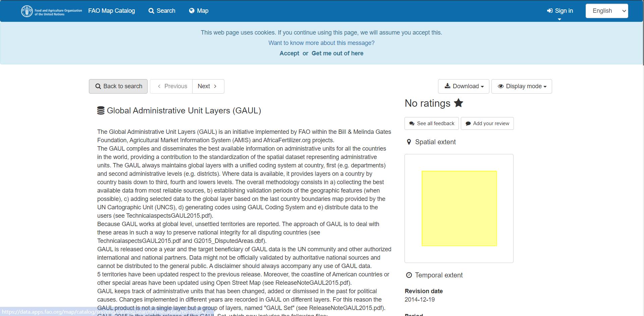
Task: Click the chevron arrow on Next button
Action: click(215, 86)
